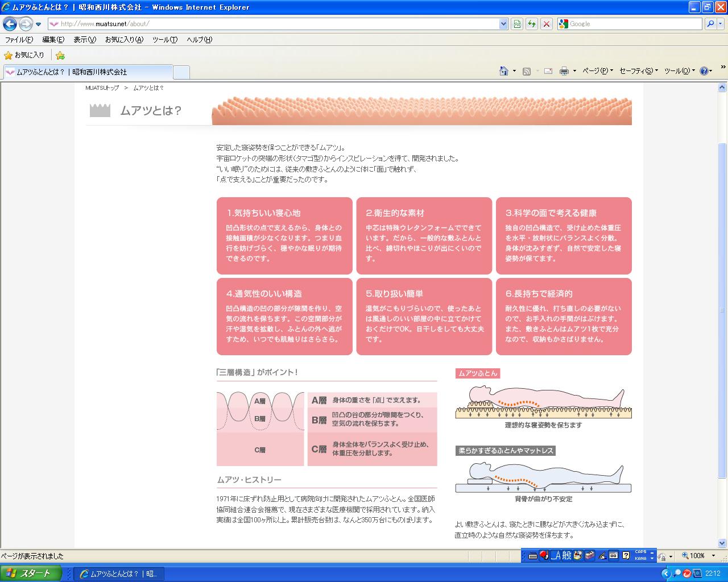Toggle the CAPS lock indicator
This screenshot has width=728, height=582.
pos(640,552)
